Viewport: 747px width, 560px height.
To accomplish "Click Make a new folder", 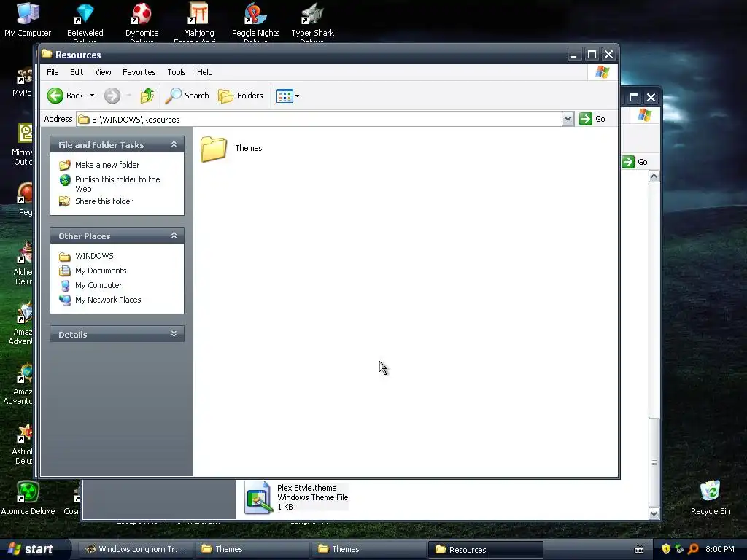I will tap(107, 165).
